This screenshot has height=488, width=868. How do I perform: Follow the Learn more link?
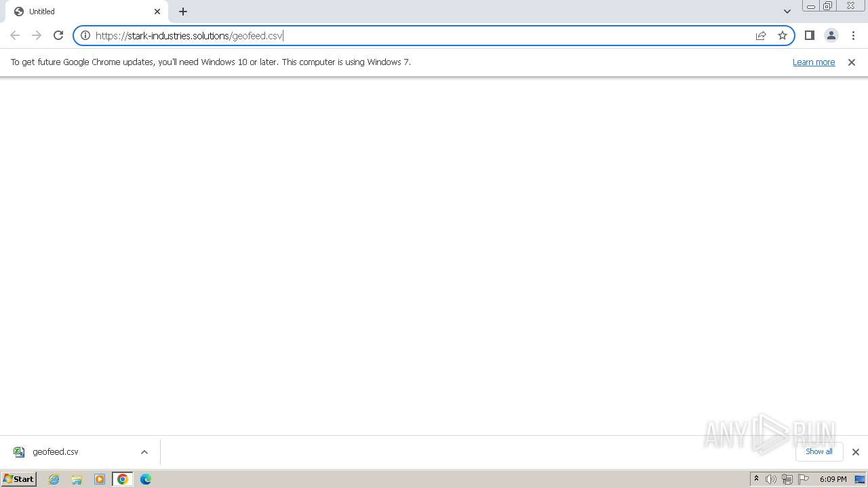[814, 62]
